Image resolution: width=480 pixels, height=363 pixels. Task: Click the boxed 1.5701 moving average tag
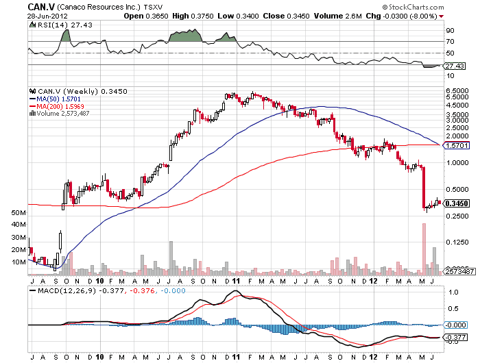click(x=457, y=145)
